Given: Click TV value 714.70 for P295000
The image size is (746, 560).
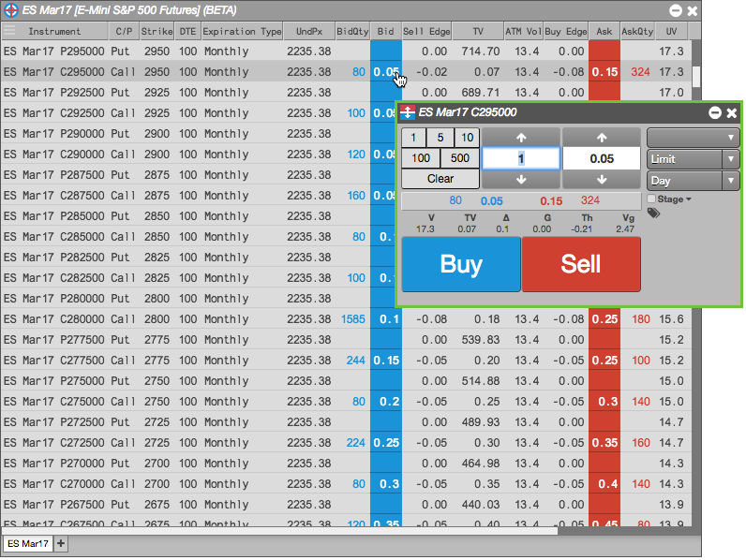Looking at the screenshot, I should tap(480, 52).
